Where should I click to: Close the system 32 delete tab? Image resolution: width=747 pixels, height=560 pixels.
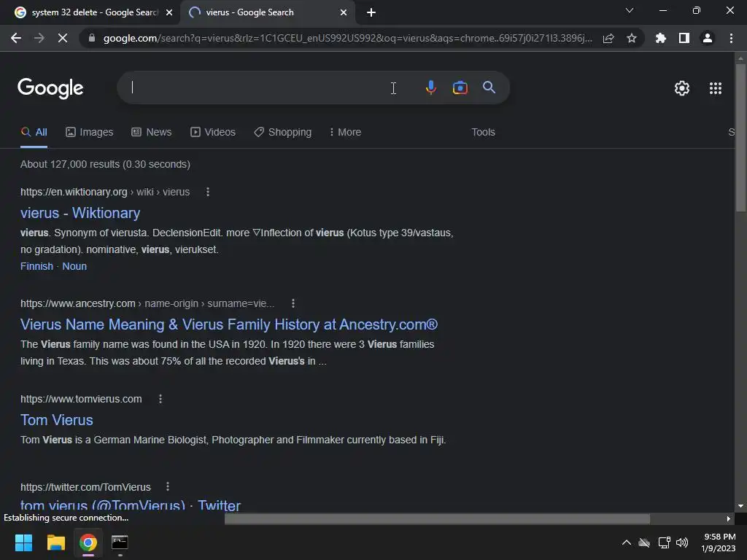pyautogui.click(x=169, y=12)
